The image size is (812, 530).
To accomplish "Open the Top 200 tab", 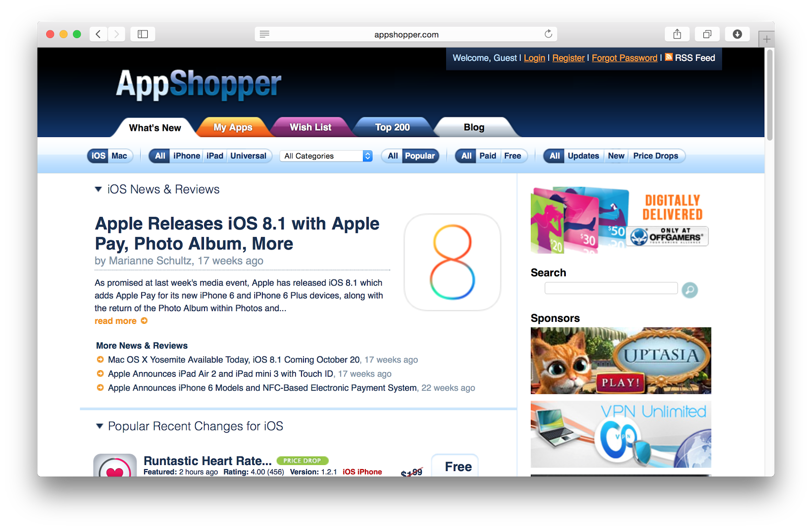I will [x=392, y=127].
